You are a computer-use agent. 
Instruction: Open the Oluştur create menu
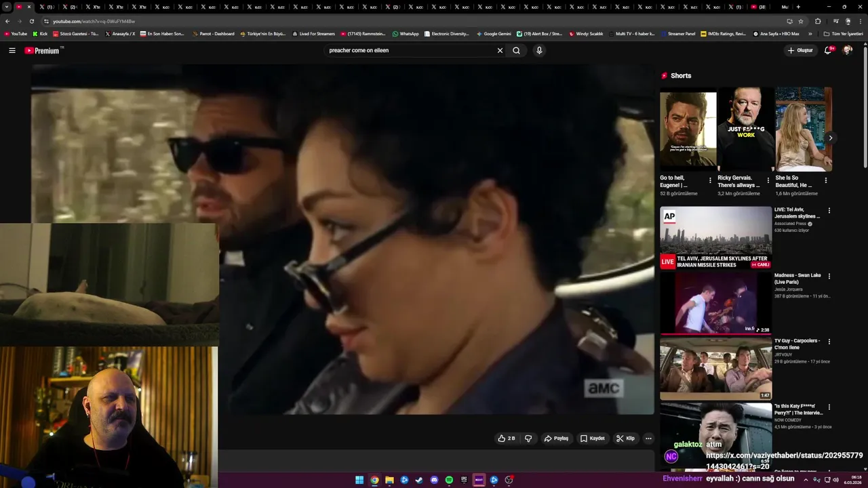[x=800, y=50]
